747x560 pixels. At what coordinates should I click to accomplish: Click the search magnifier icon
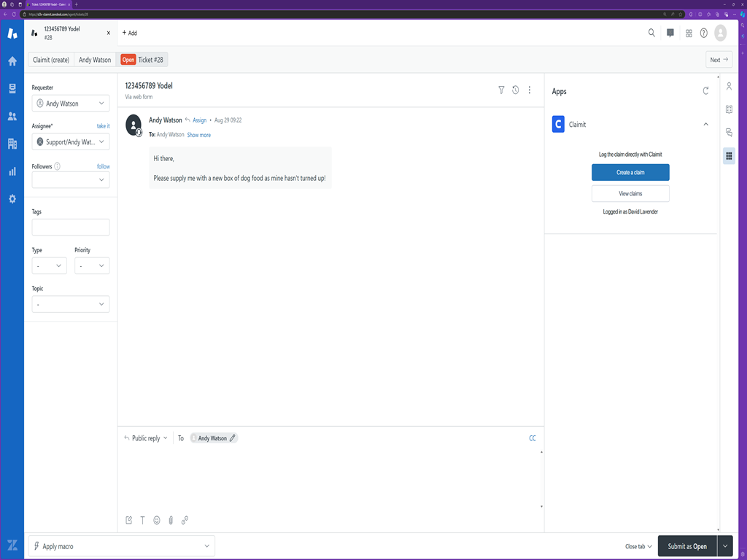(651, 33)
